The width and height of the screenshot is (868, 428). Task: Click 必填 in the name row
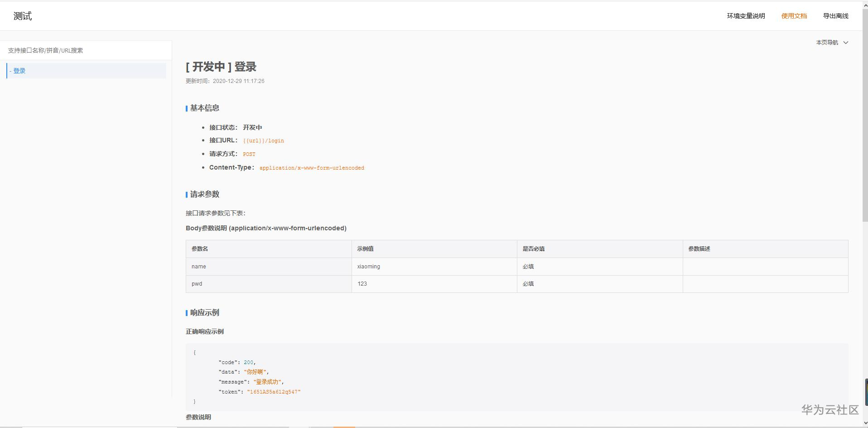tap(600, 267)
